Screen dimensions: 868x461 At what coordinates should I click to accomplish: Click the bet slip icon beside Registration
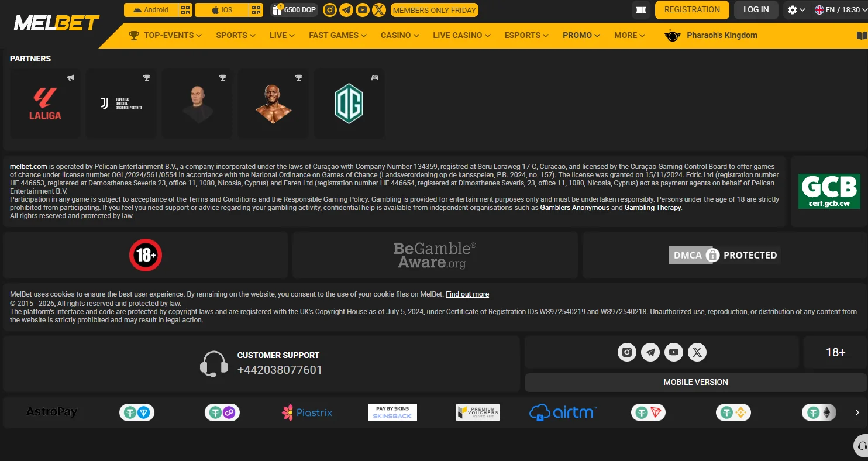pyautogui.click(x=641, y=10)
